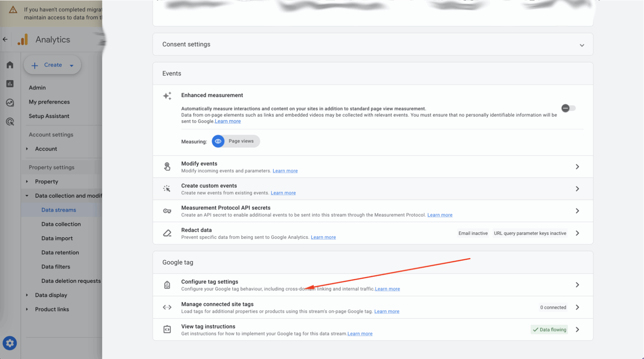
Task: Expand the Property tree item
Action: click(27, 182)
